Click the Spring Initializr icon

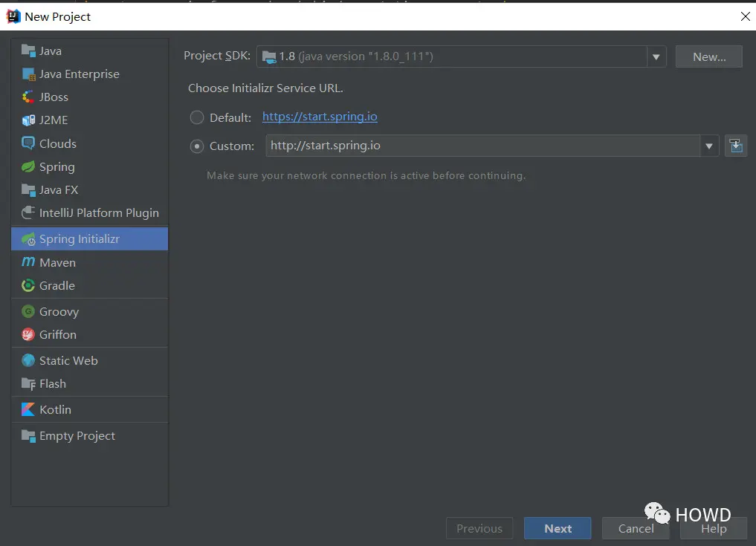point(28,238)
